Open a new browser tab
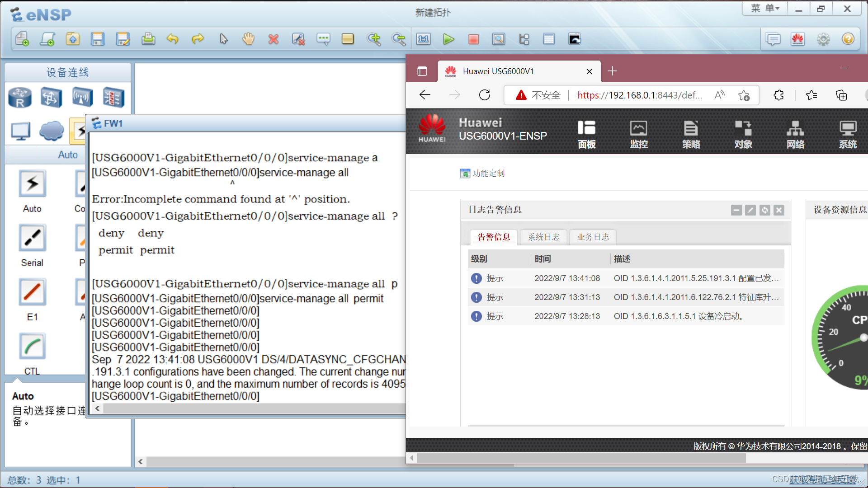 612,71
